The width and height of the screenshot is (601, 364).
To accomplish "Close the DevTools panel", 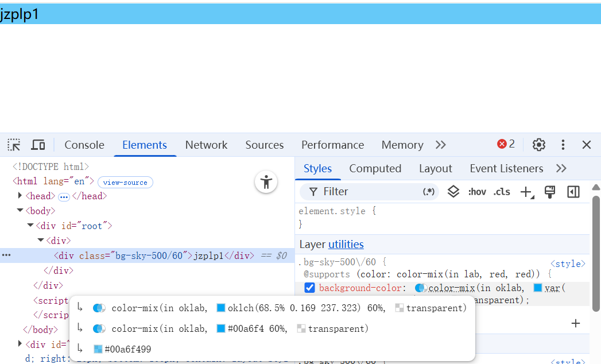I will [587, 145].
